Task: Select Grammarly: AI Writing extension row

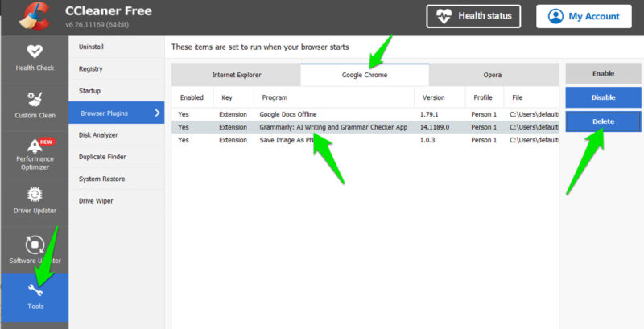Action: point(365,127)
